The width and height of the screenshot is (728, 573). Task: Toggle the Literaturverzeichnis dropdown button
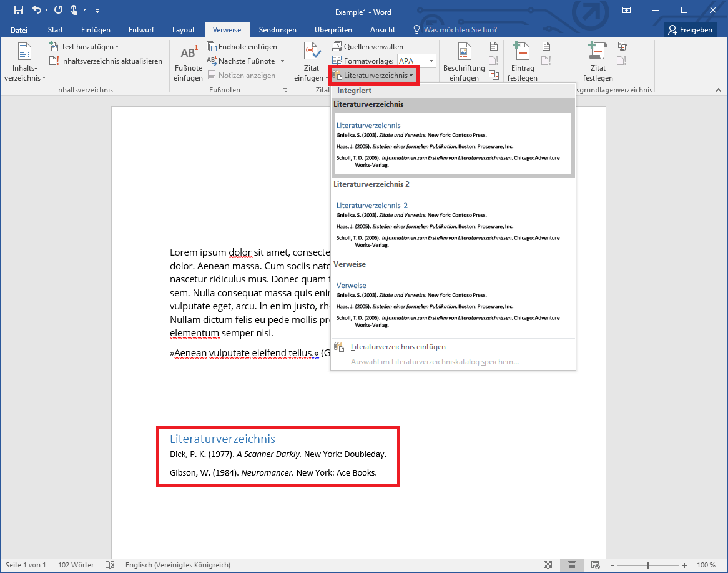(x=373, y=76)
